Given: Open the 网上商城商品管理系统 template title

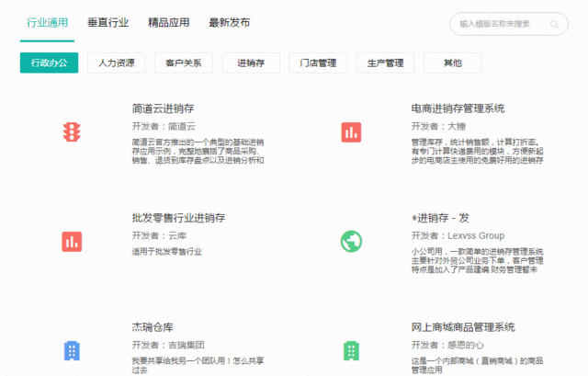Looking at the screenshot, I should tap(463, 327).
